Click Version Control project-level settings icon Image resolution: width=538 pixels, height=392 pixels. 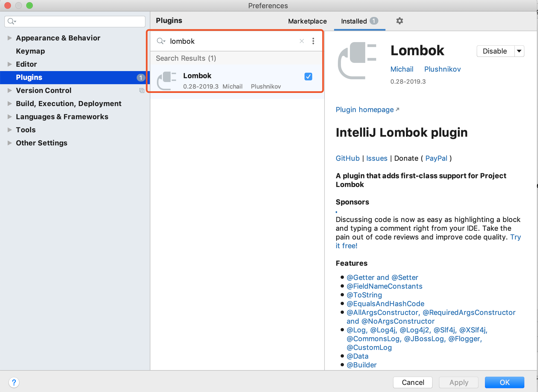click(142, 90)
